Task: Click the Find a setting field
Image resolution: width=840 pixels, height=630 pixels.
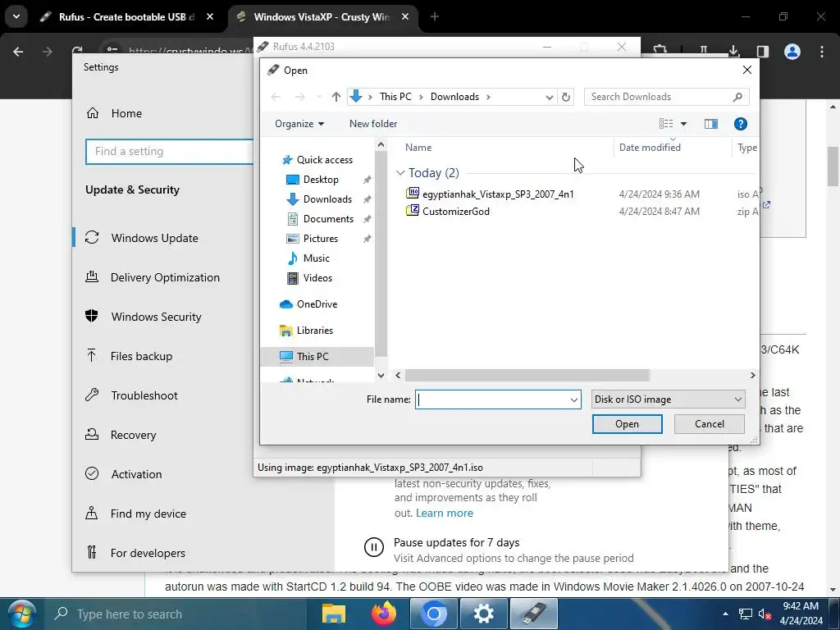Action: click(x=169, y=152)
